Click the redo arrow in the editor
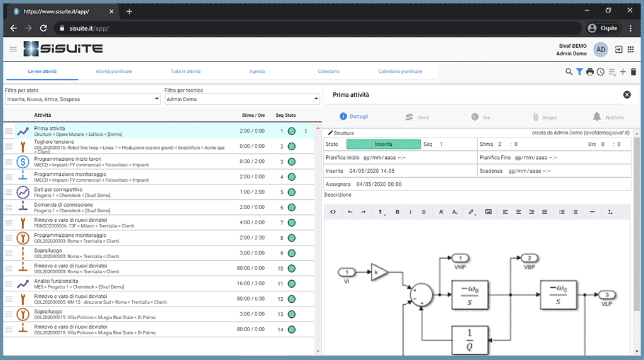This screenshot has height=360, width=644. pyautogui.click(x=363, y=212)
